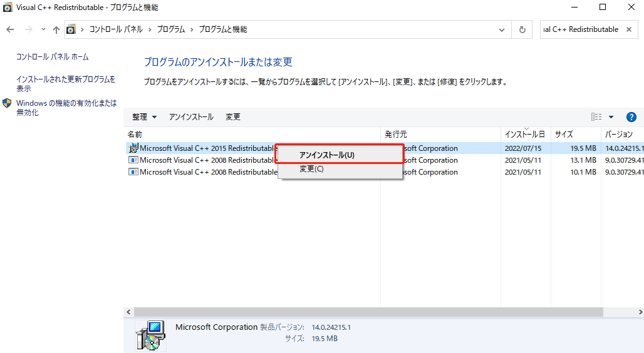Choose アンインストール(U) from context menu
Screen dimensions: 644x353
340,155
